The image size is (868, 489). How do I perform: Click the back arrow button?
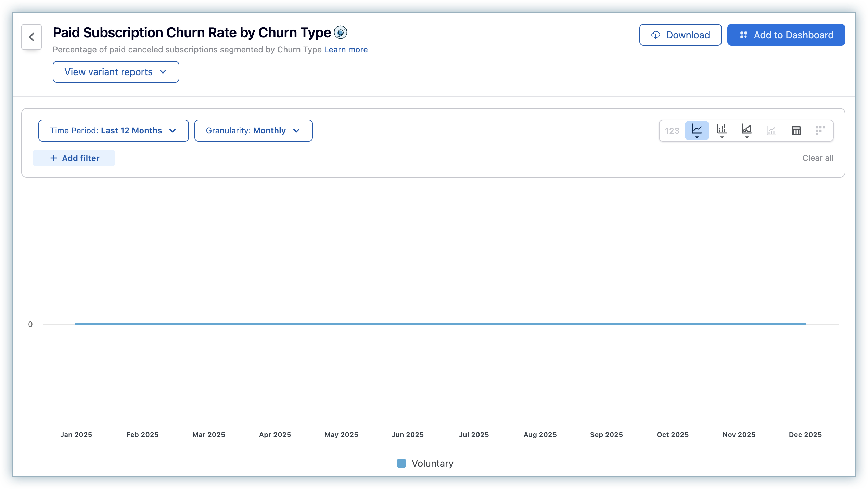pos(31,37)
